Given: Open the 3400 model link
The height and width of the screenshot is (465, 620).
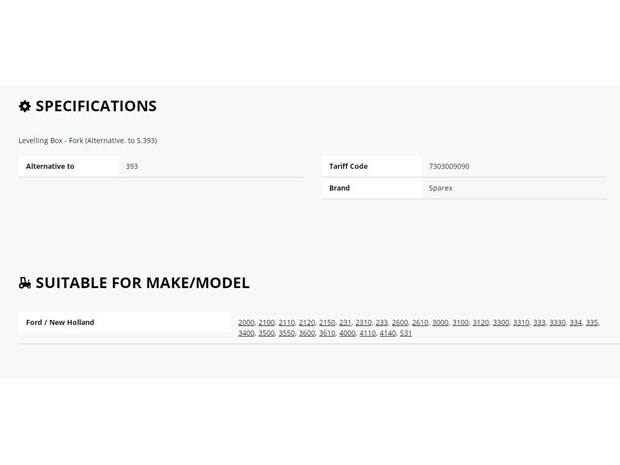Looking at the screenshot, I should [246, 333].
